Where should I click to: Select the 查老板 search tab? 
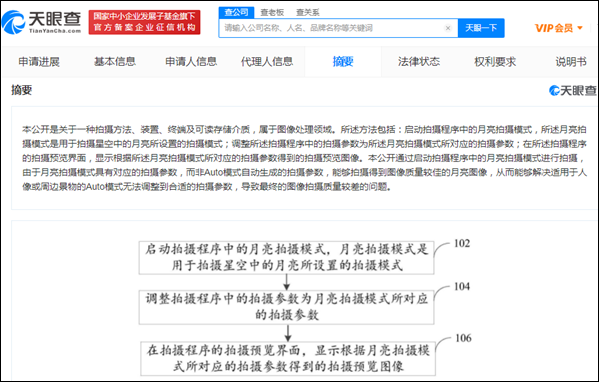(272, 12)
